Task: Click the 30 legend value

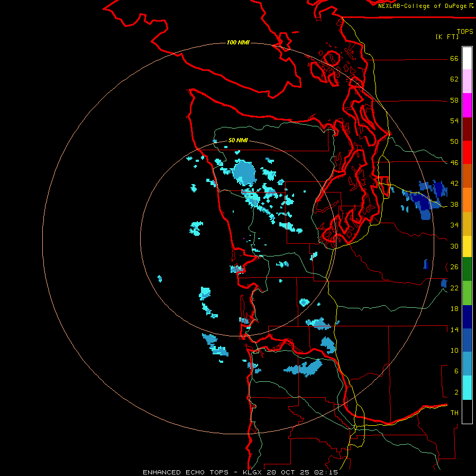Action: pos(454,246)
